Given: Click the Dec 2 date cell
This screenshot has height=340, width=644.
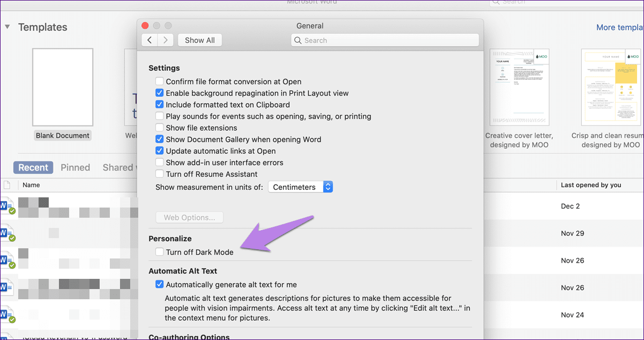Looking at the screenshot, I should coord(571,206).
